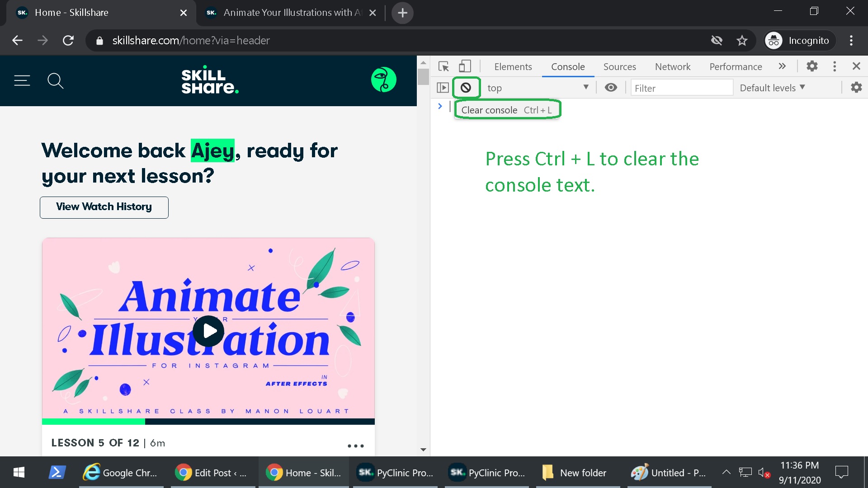
Task: Click the address bar URL
Action: 191,40
